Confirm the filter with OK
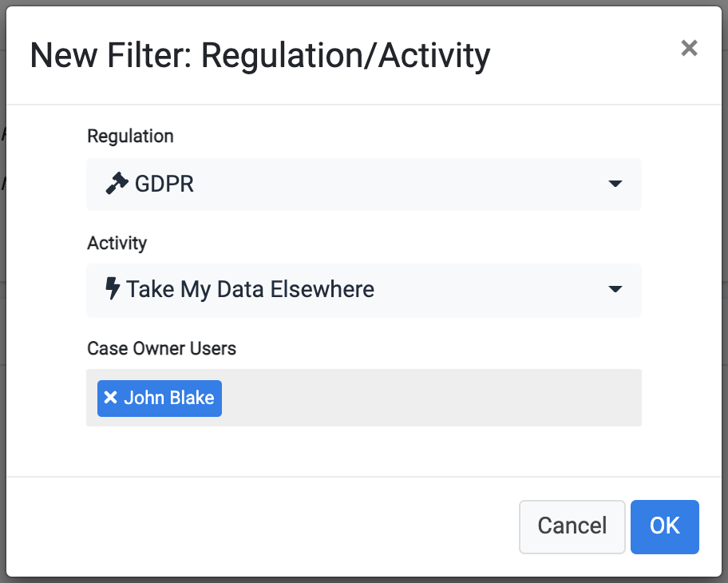 coord(664,527)
